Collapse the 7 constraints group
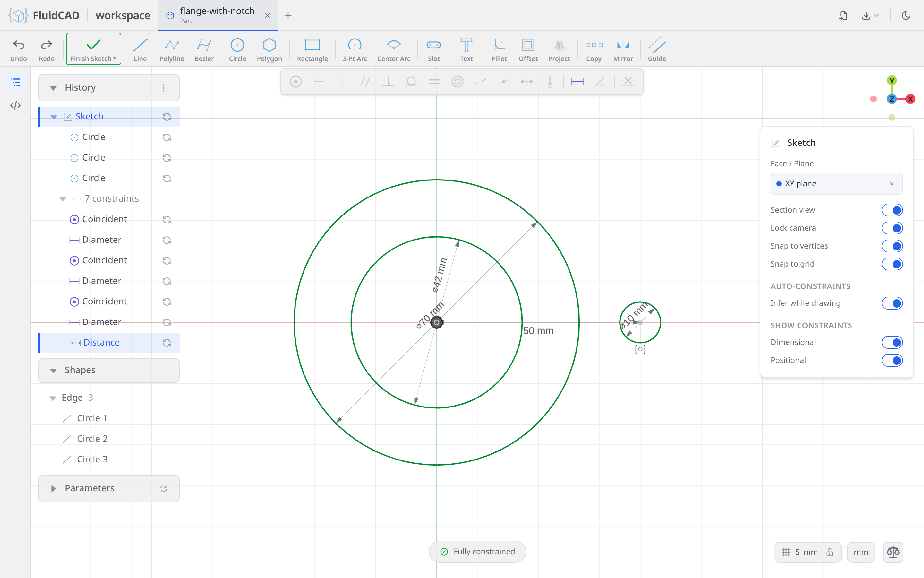924x578 pixels. pos(63,199)
